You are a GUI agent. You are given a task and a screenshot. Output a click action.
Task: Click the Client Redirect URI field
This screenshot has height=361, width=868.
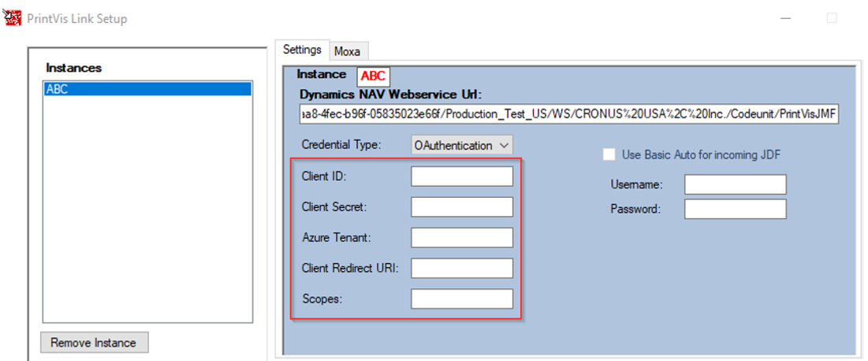click(461, 268)
